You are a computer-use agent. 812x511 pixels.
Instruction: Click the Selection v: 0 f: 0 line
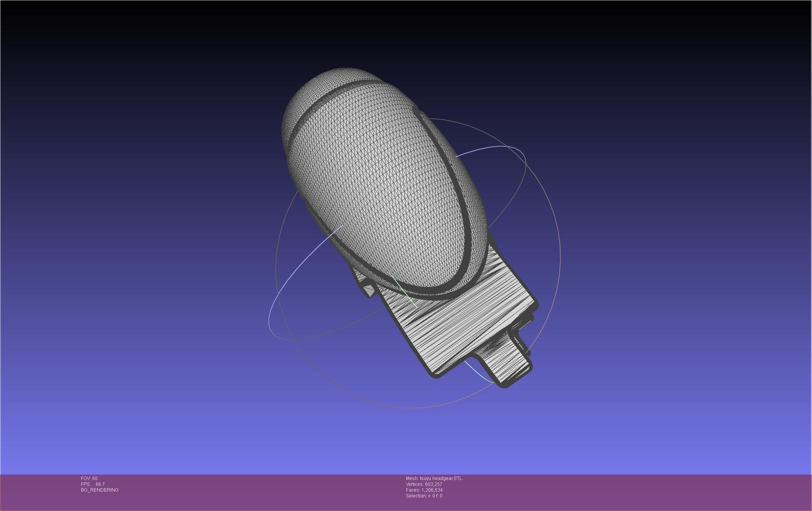[x=424, y=496]
